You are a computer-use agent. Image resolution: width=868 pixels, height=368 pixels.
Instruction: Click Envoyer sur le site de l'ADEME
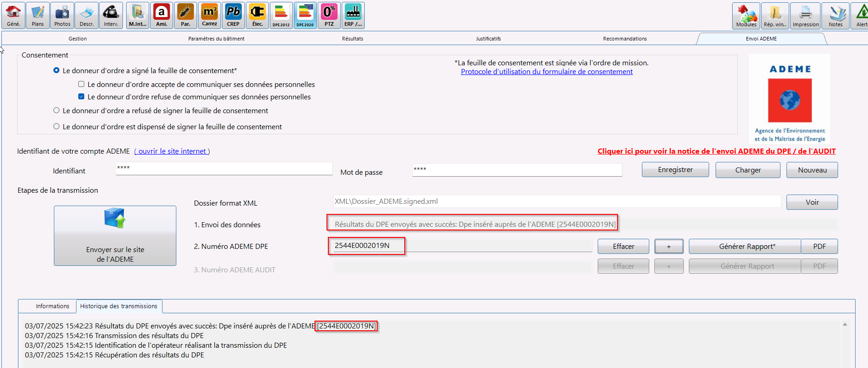tap(115, 236)
